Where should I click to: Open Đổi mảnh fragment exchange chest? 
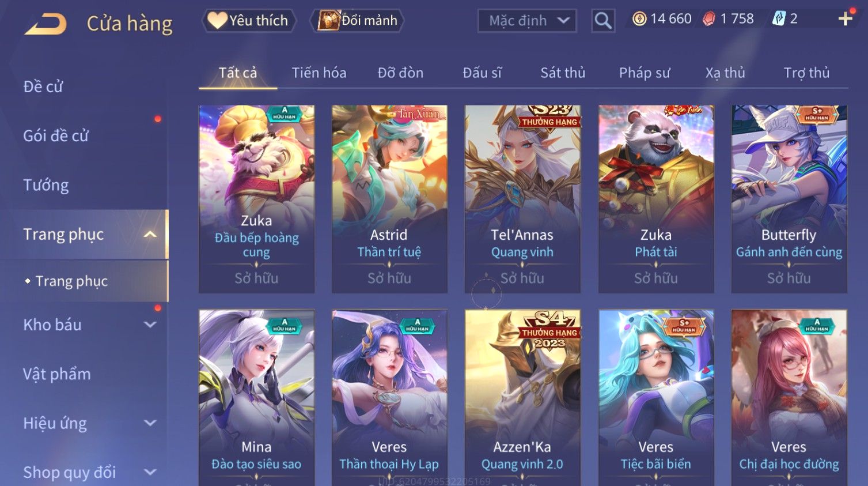[x=357, y=21]
